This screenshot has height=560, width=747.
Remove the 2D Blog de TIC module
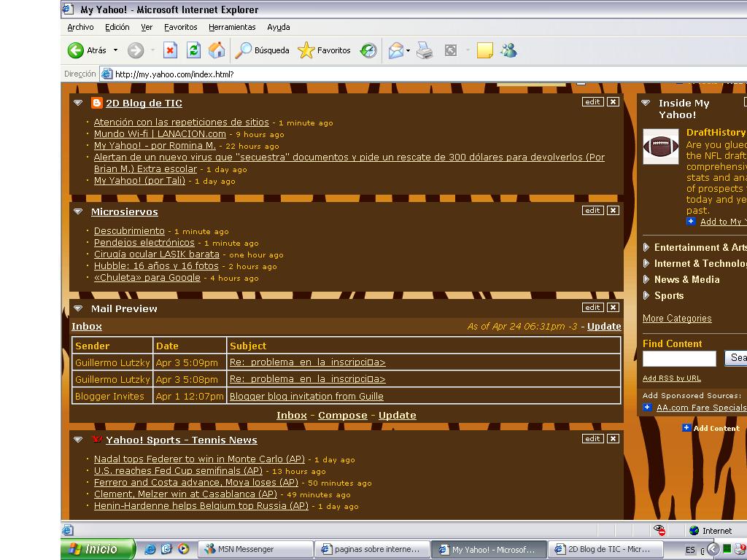click(x=613, y=102)
